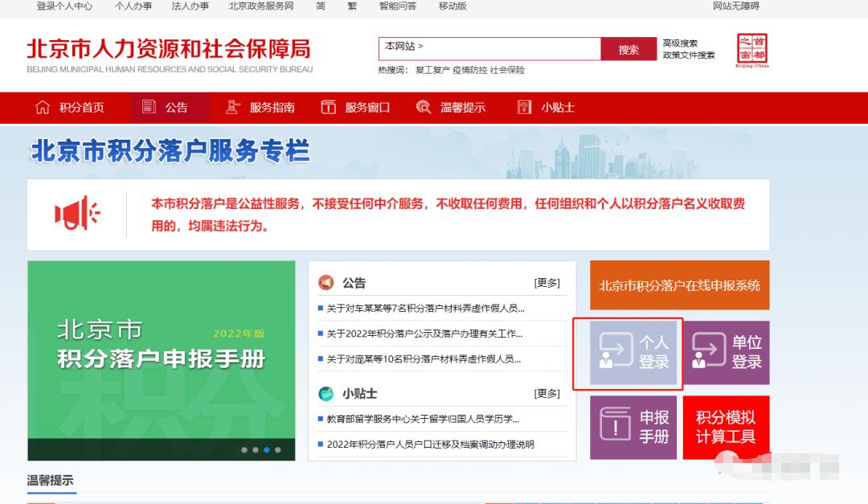Image resolution: width=868 pixels, height=504 pixels.
Task: Open notice 关于2022年积分落户公示及落户办理有关工作
Action: (x=424, y=334)
